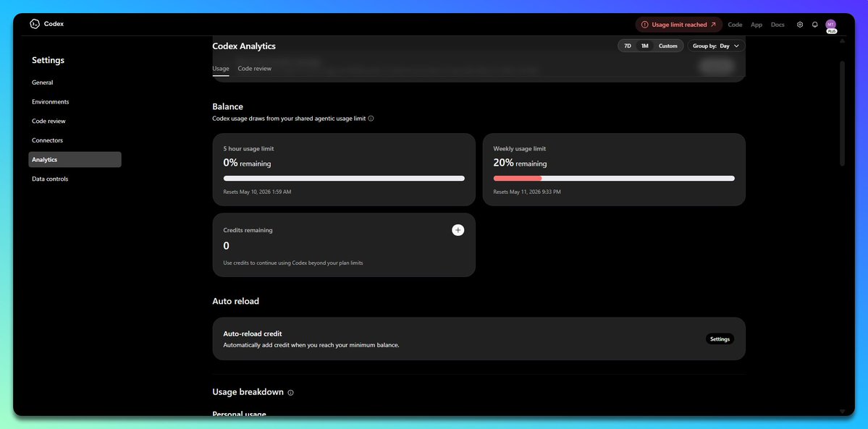Click the 0% remaining value

[247, 163]
